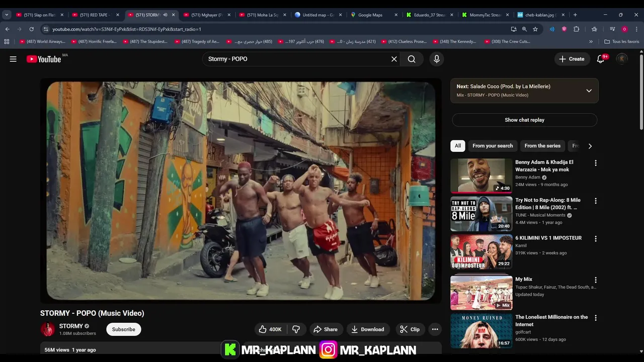
Task: Mute the STORMY tab audio icon
Action: coord(165,15)
